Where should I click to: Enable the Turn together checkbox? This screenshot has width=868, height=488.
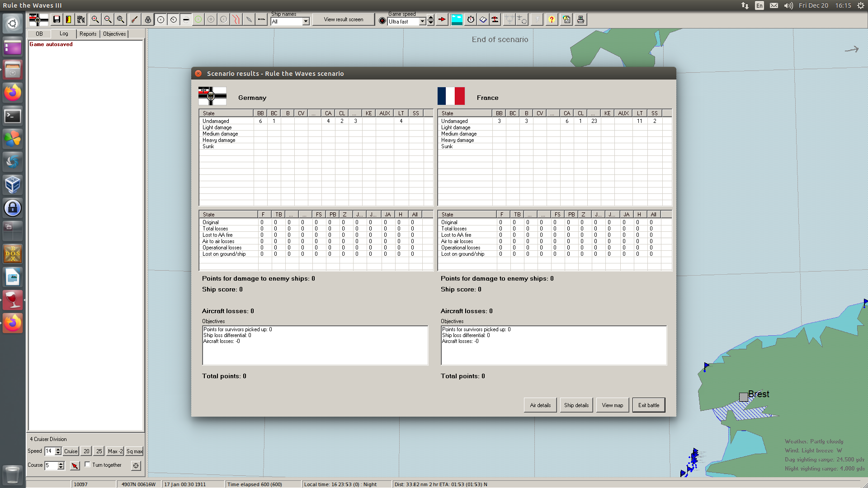pos(87,465)
